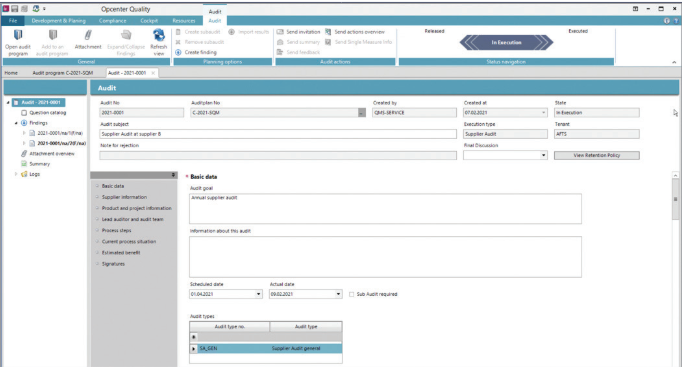This screenshot has width=682, height=367.
Task: Click save-all icon in quick access toolbar
Action: click(24, 9)
